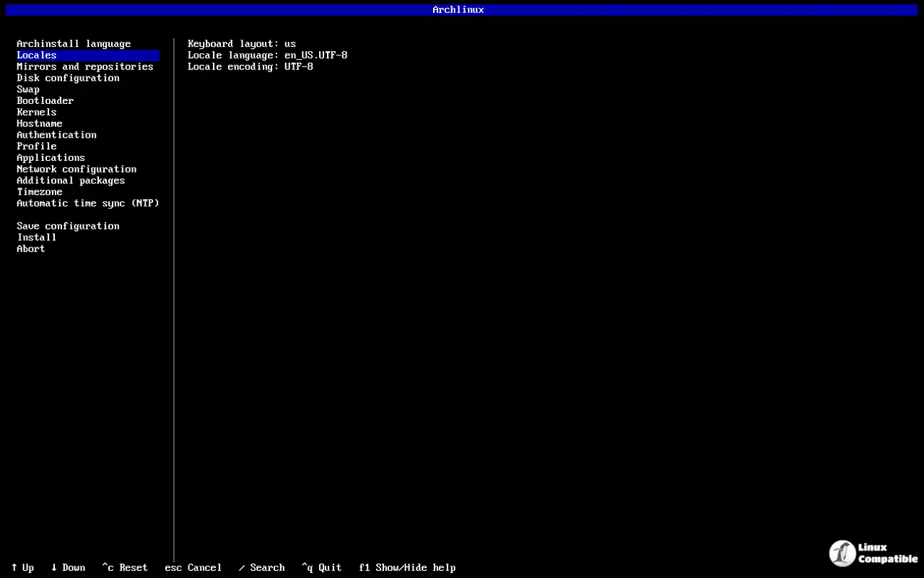Click the f1 Show/Hide help hint

407,568
